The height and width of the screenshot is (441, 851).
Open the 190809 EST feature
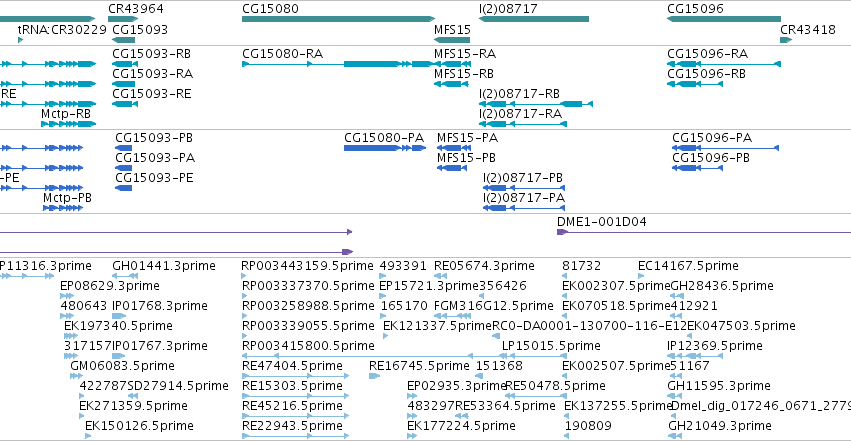[x=588, y=426]
